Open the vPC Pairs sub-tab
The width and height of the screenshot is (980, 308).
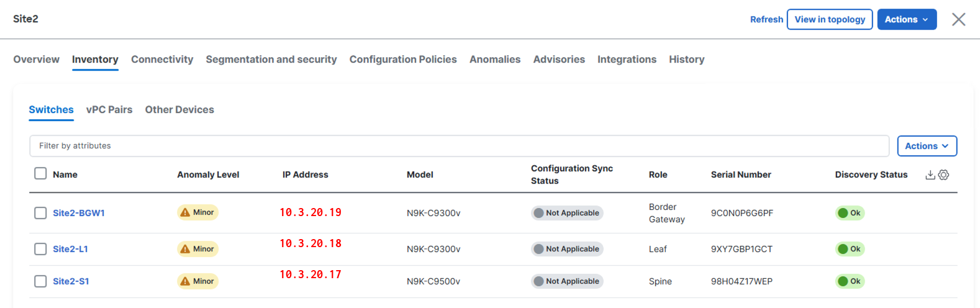(109, 110)
